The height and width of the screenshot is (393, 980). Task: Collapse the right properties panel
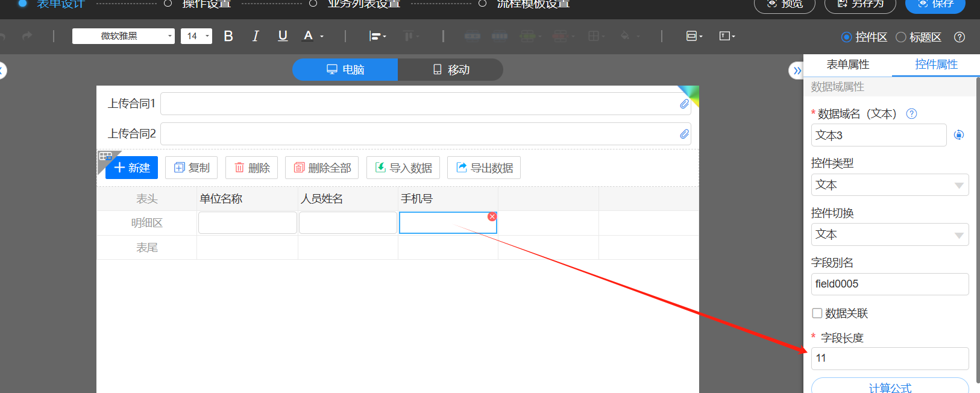coord(796,71)
